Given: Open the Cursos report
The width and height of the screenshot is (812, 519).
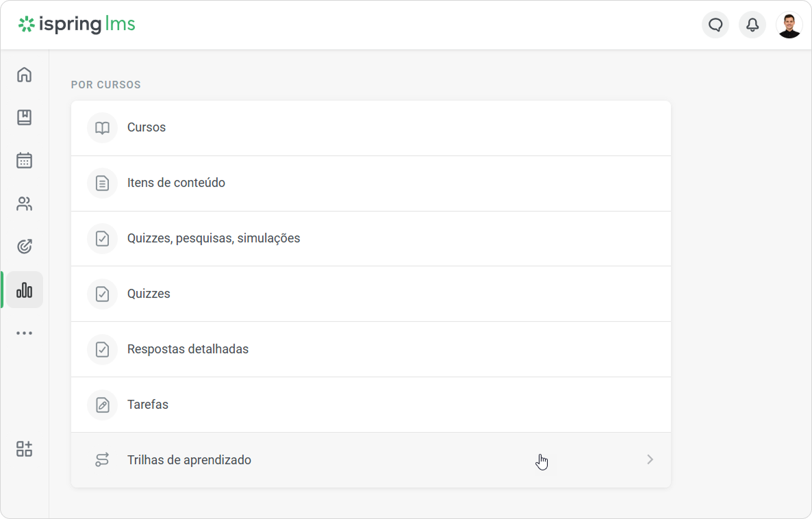Looking at the screenshot, I should (371, 128).
